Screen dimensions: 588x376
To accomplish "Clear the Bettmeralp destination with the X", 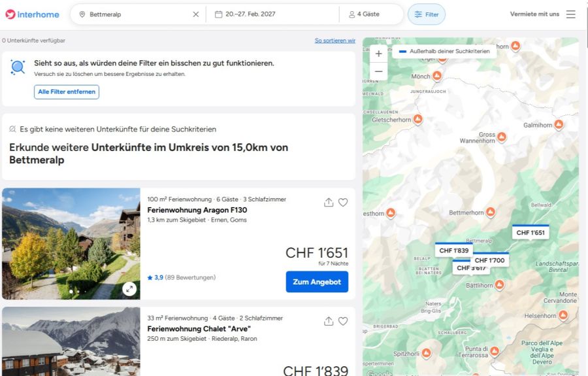I will click(x=196, y=14).
